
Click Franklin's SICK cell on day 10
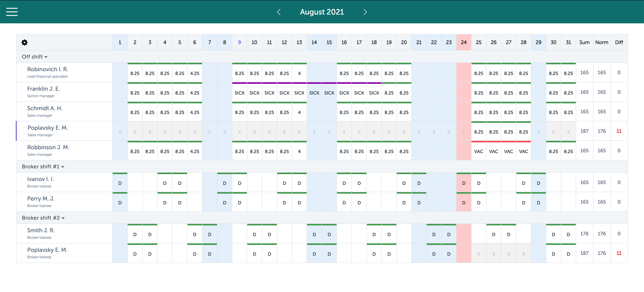[x=254, y=93]
